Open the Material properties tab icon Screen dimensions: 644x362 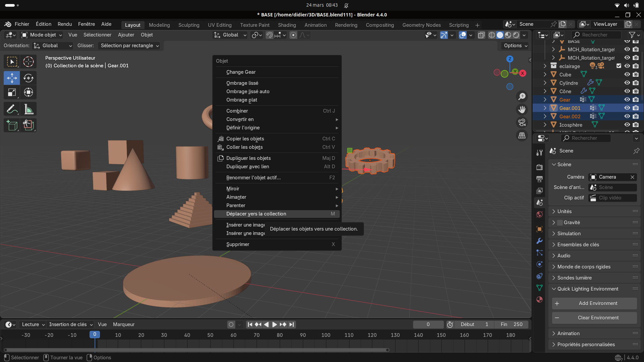(x=539, y=300)
